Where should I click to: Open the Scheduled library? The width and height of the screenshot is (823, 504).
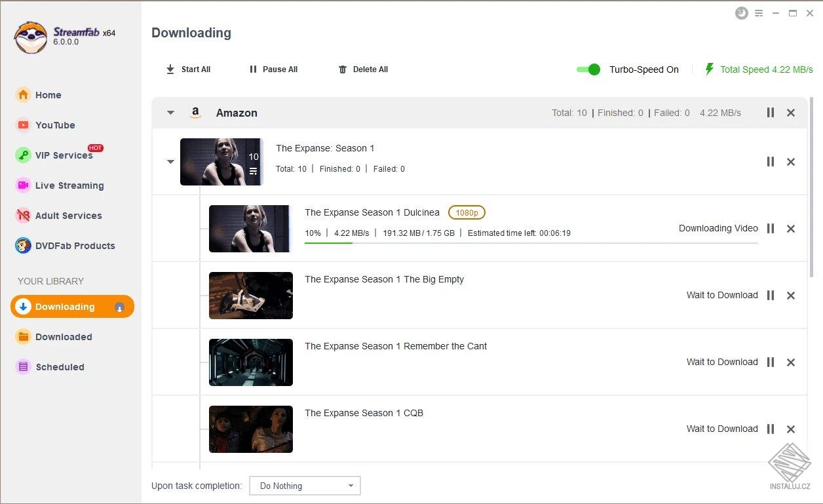(x=60, y=367)
